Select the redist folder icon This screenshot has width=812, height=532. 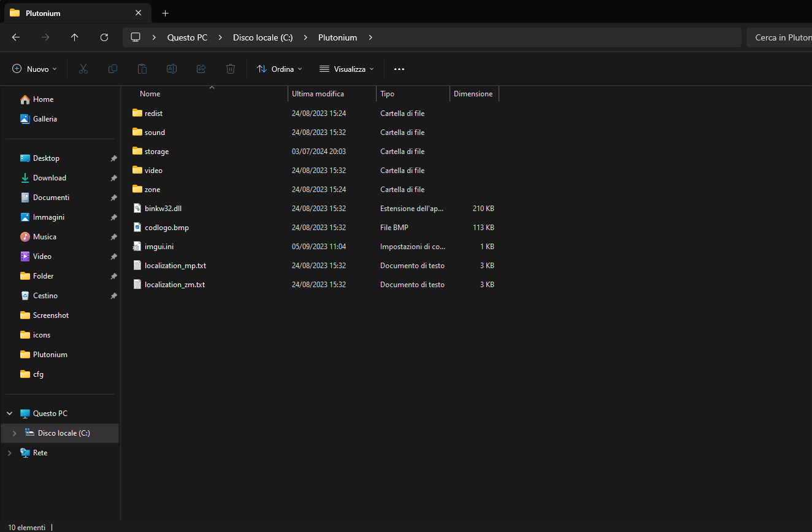click(x=137, y=114)
